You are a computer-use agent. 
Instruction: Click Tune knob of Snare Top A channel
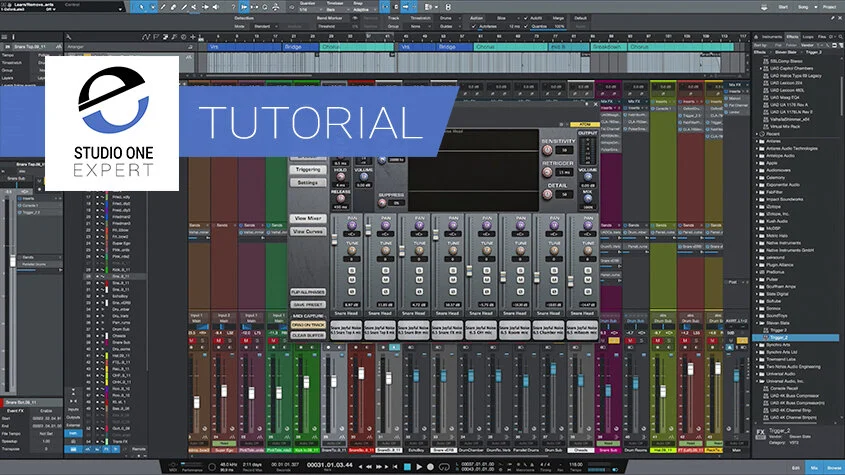pos(352,250)
